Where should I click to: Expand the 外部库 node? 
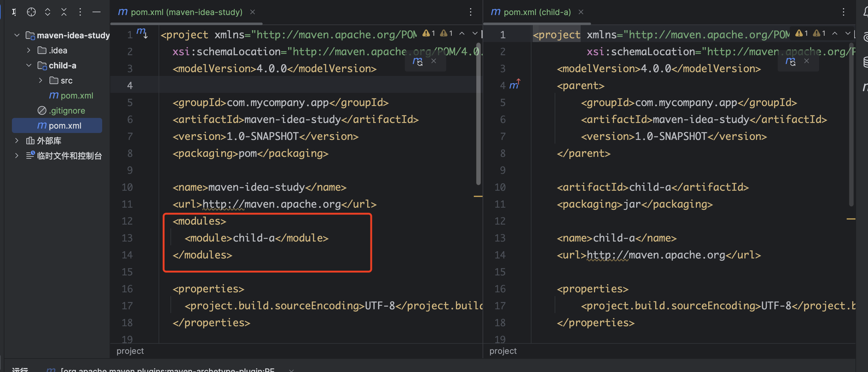[17, 140]
